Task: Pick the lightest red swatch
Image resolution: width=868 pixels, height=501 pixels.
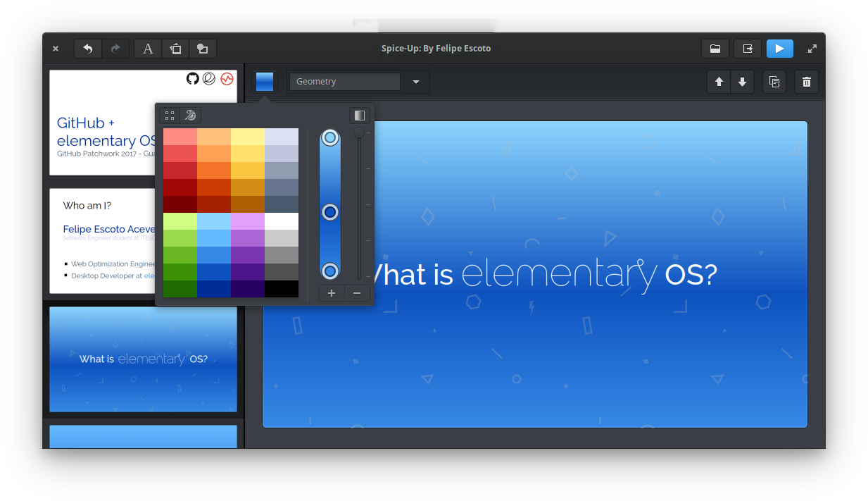Action: [x=180, y=137]
